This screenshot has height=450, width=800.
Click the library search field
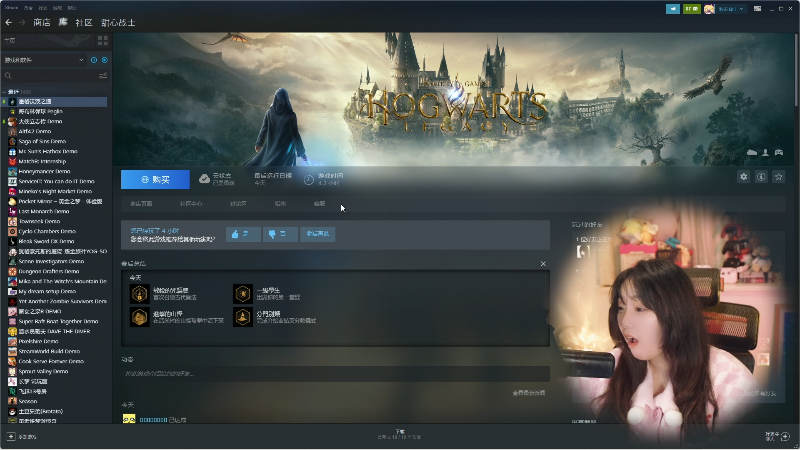click(x=50, y=76)
